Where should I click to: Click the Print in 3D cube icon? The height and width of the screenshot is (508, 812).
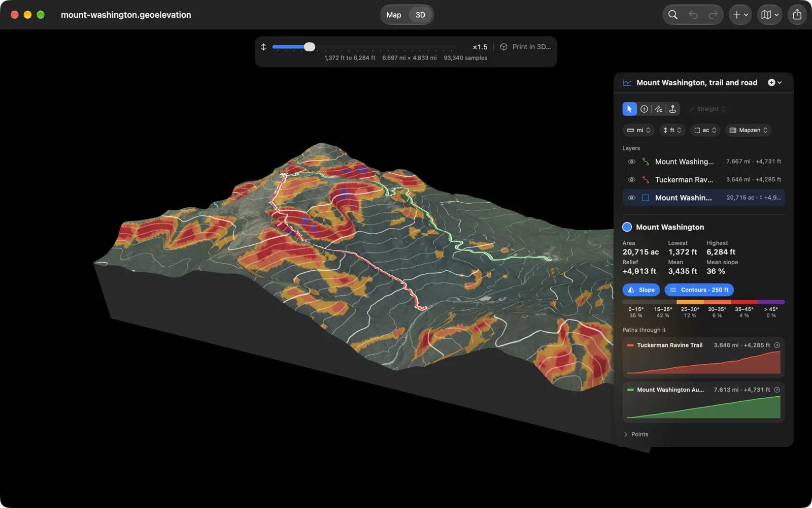point(503,47)
